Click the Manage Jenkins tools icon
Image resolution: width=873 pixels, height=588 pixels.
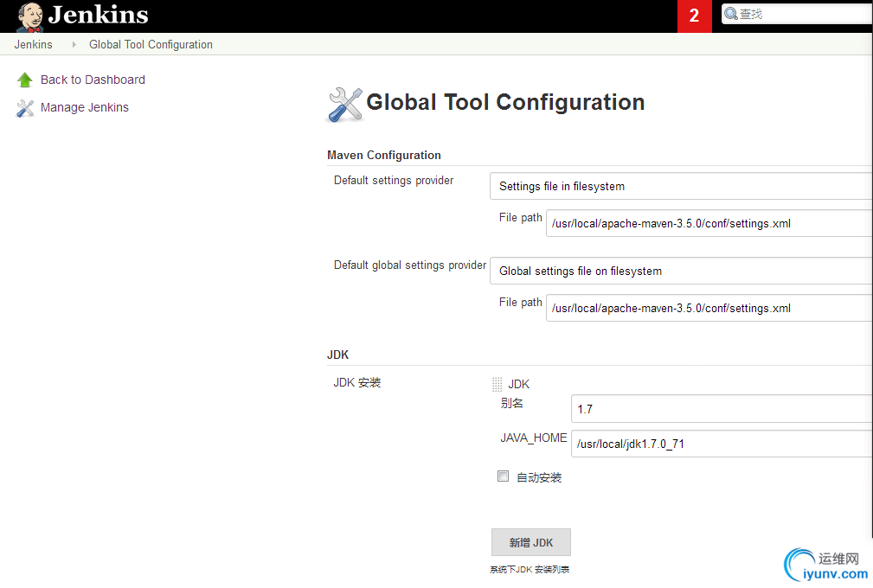click(x=25, y=108)
